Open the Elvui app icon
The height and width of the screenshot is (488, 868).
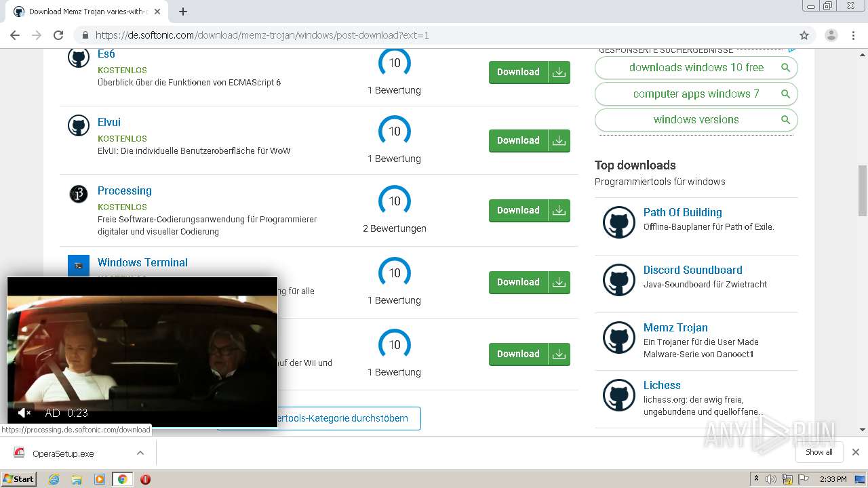(x=79, y=125)
